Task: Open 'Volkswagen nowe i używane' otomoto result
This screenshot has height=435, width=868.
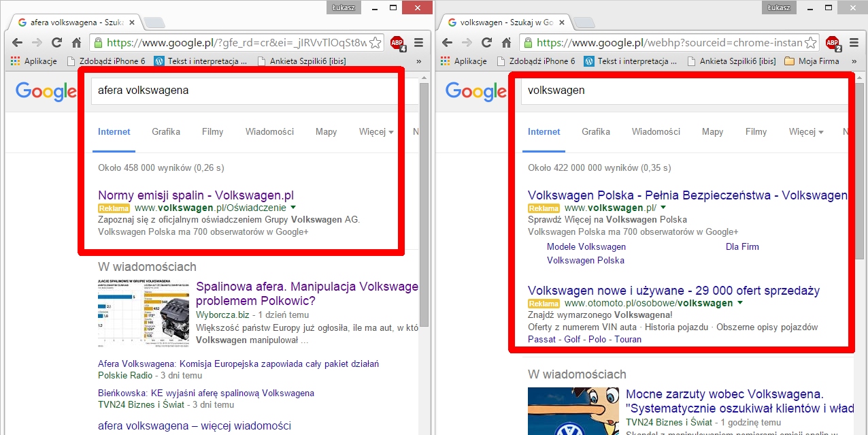Action: click(x=673, y=291)
